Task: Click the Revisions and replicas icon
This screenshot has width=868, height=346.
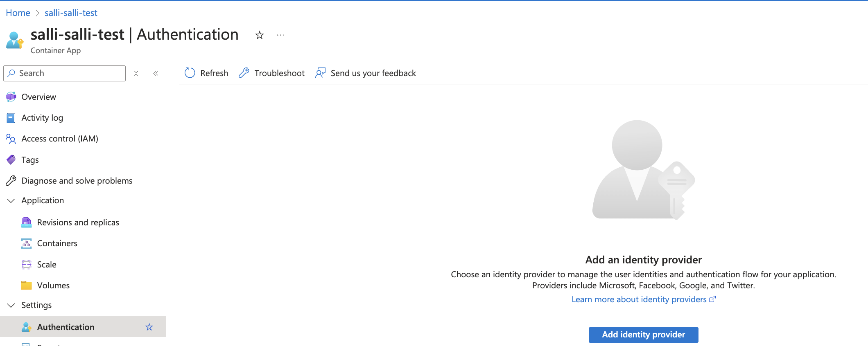Action: click(27, 222)
